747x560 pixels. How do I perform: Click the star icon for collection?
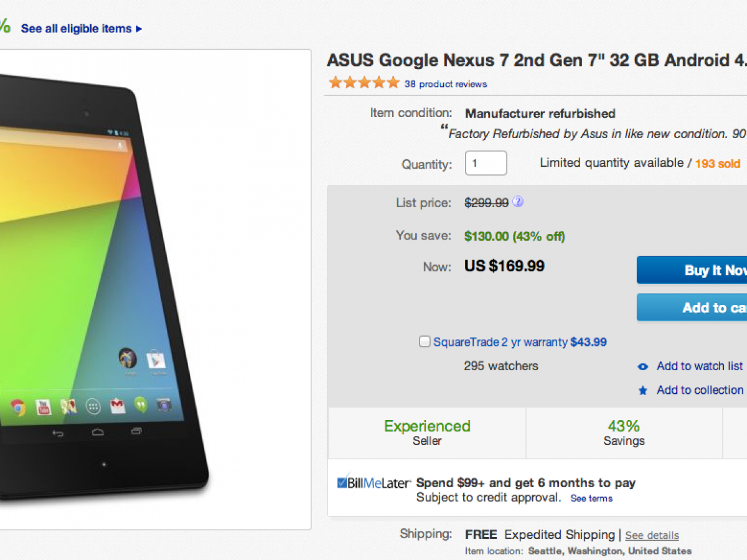[x=643, y=391]
